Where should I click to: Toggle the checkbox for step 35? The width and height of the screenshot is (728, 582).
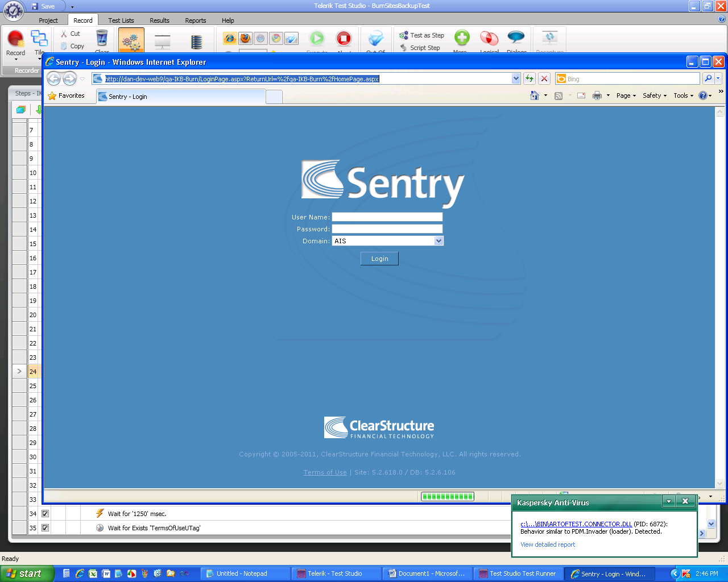[45, 527]
